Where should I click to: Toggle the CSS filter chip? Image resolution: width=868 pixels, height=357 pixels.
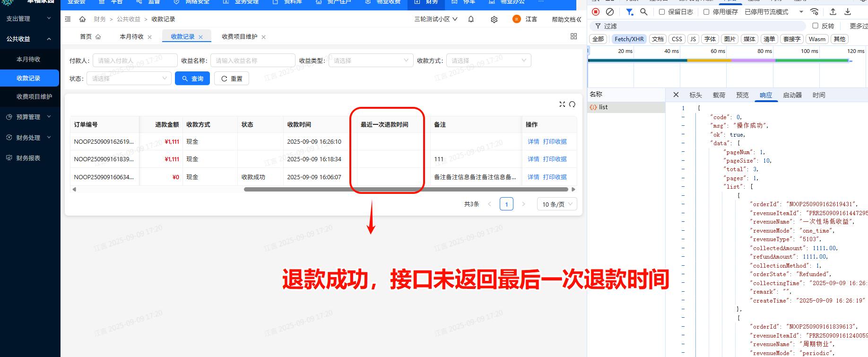coord(677,39)
